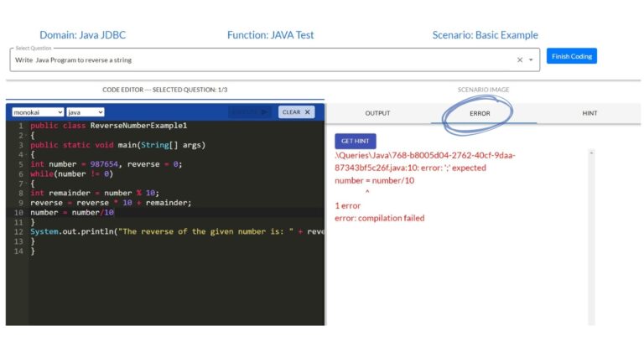This screenshot has width=644, height=362.
Task: Click inside the Select Question field
Action: 252,60
